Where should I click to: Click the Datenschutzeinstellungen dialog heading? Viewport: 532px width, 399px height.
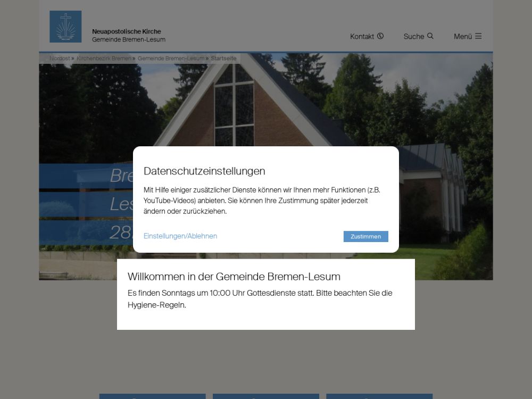(x=204, y=171)
